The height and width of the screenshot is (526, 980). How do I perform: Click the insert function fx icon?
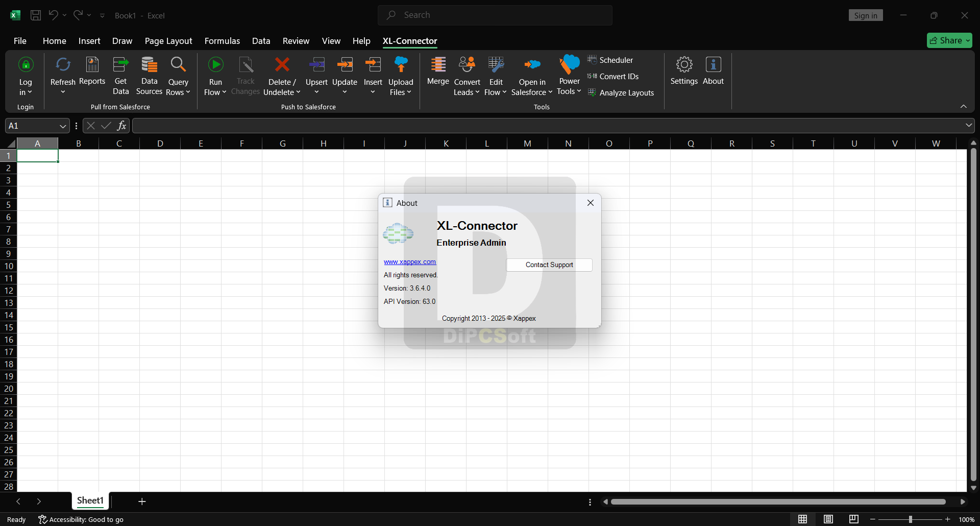click(x=121, y=126)
